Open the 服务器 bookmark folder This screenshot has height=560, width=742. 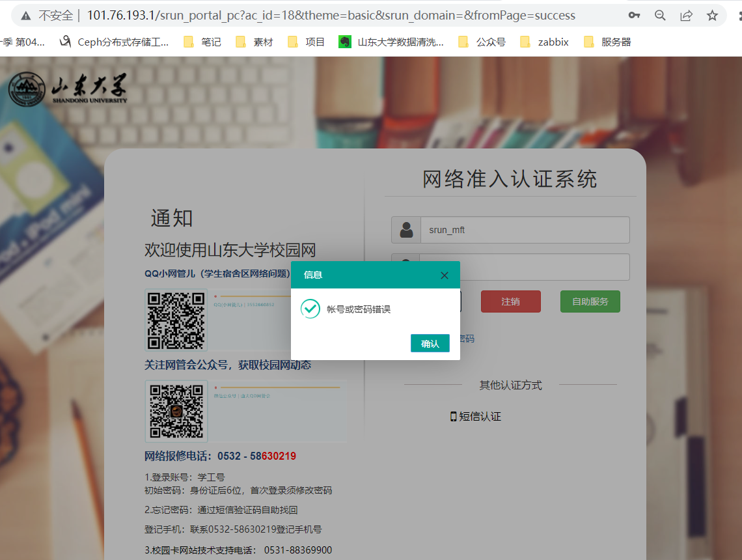click(x=608, y=42)
